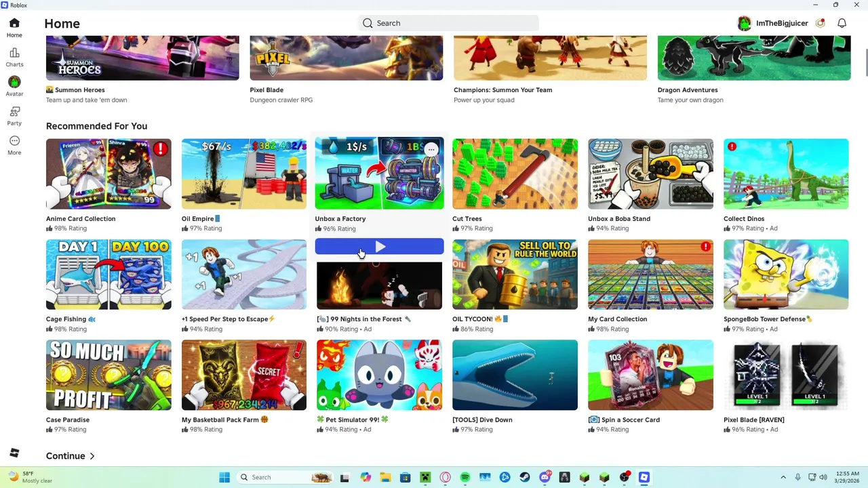
Task: Open Spin a Soccer Card thumbnail
Action: point(650,375)
